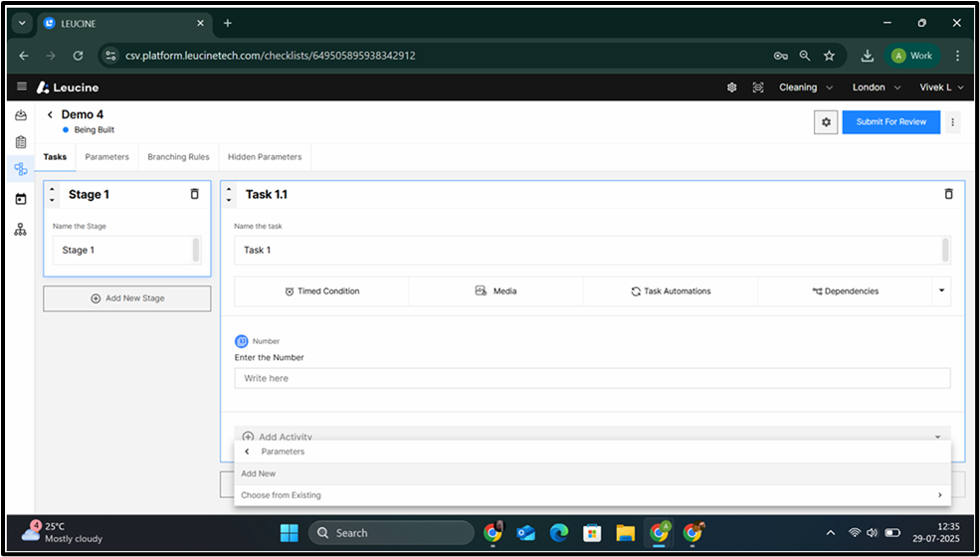Open the hamburger menu beside Leucine logo
The height and width of the screenshot is (557, 980).
tap(22, 88)
